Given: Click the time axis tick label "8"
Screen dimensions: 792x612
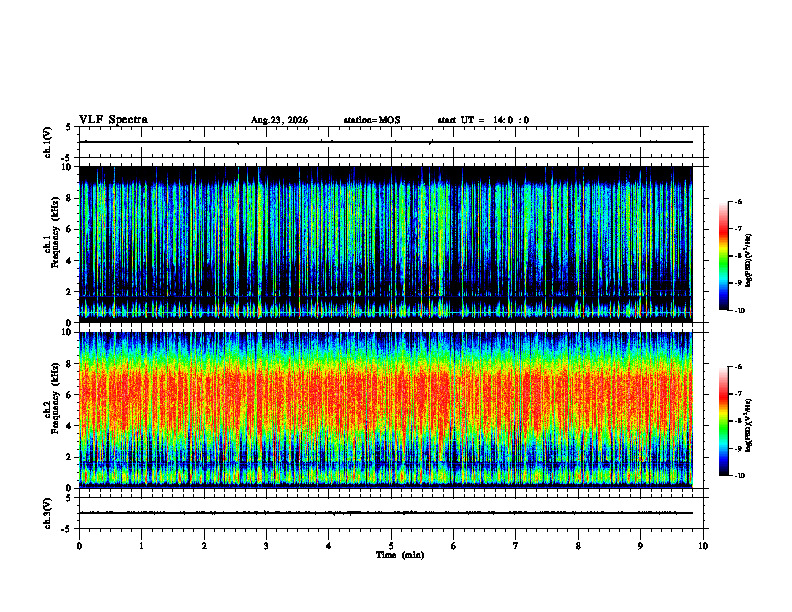Looking at the screenshot, I should click(578, 546).
